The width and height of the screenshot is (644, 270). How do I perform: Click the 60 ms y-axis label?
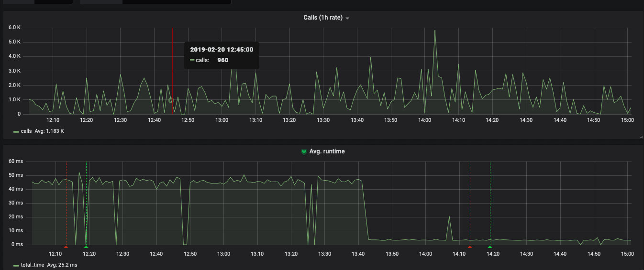click(16, 161)
